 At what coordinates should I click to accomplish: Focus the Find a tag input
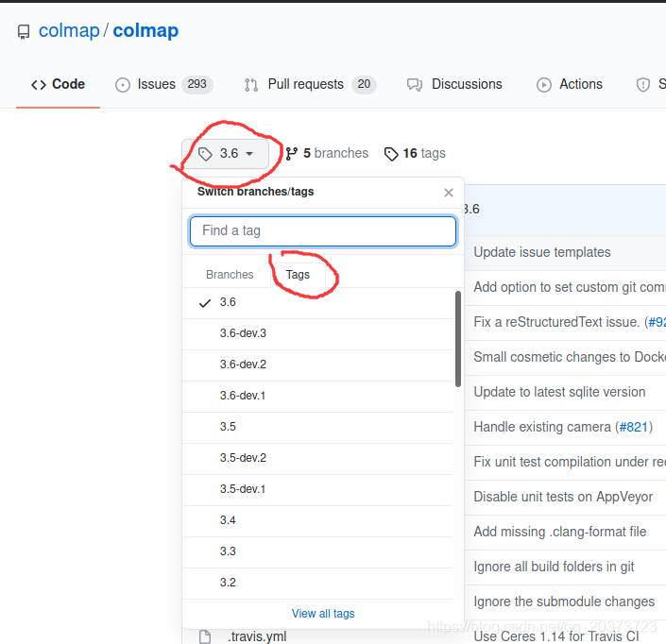coord(323,231)
